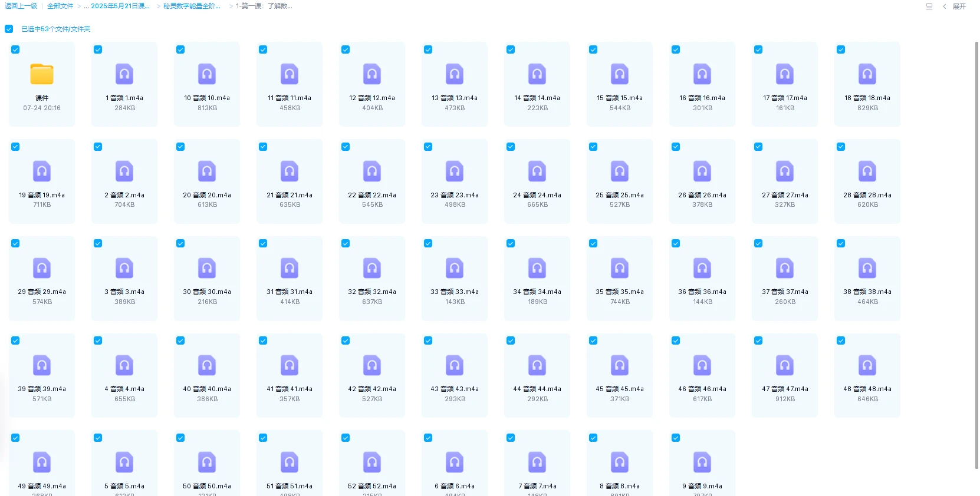The height and width of the screenshot is (496, 980).
Task: Click the audio icon of 17 音频 17.m4a
Action: pos(785,74)
